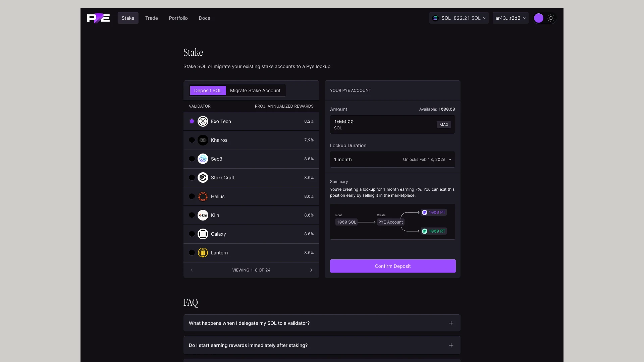Viewport: 644px width, 362px height.
Task: Click the Exo Tech validator logo
Action: (203, 121)
